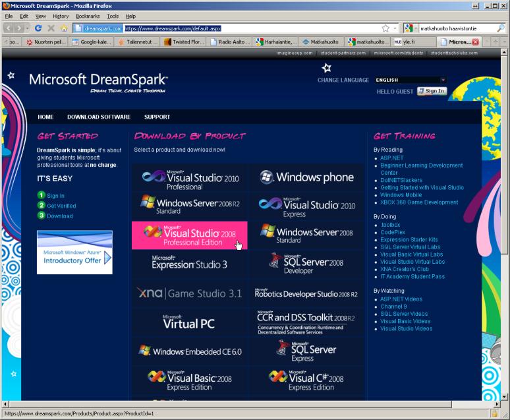
Task: Open the Windows Azure Introductory Offer banner
Action: [x=75, y=253]
